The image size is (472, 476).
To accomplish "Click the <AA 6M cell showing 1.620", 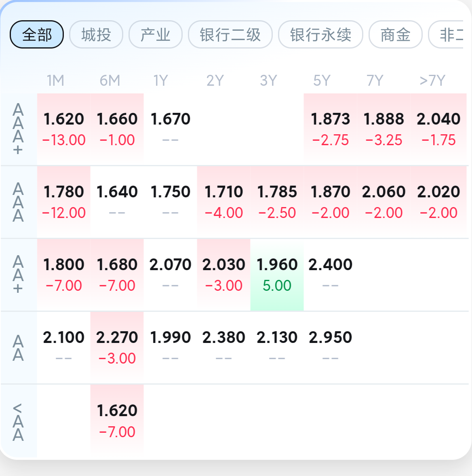I will click(117, 421).
